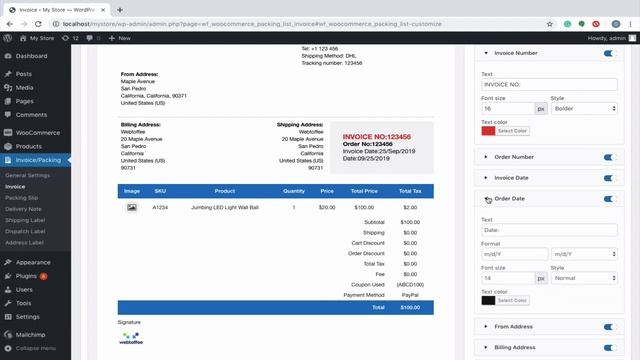The height and width of the screenshot is (360, 640).
Task: Toggle the Invoice Date switch
Action: pyautogui.click(x=608, y=178)
